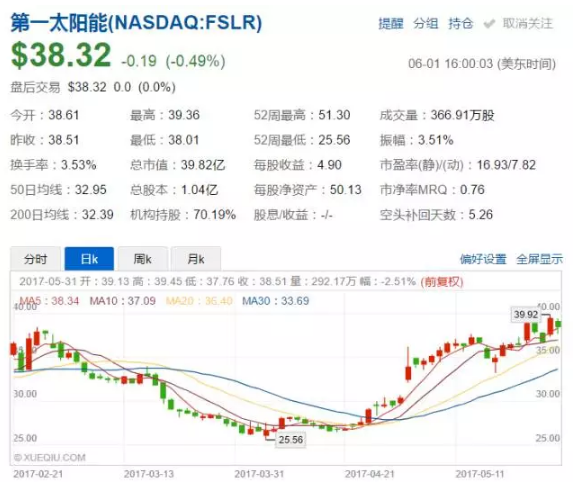574x497 pixels.
Task: Click the 持仓 holdings link
Action: click(x=461, y=24)
